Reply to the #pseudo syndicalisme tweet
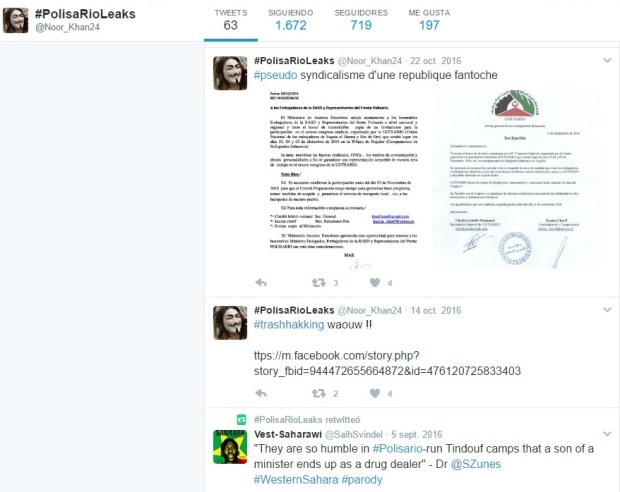The height and width of the screenshot is (492, 620). coord(262,283)
